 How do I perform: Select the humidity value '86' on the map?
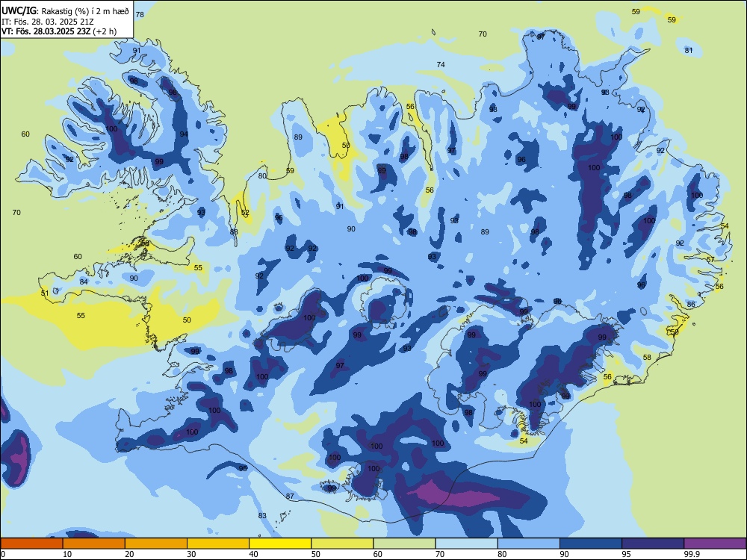click(x=691, y=305)
